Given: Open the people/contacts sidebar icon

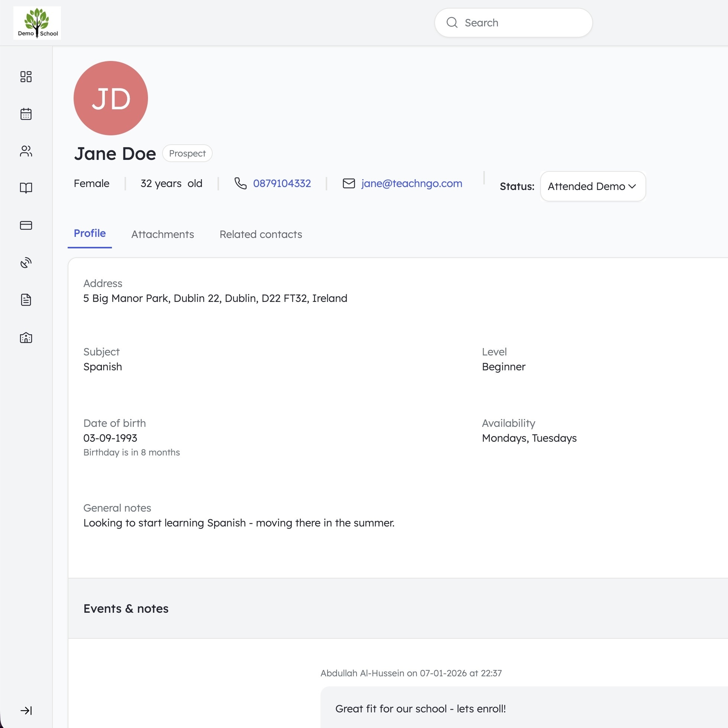Looking at the screenshot, I should click(x=26, y=151).
